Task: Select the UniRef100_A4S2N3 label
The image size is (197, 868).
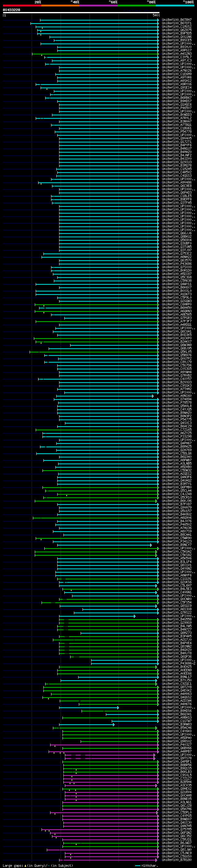Action: (176, 54)
